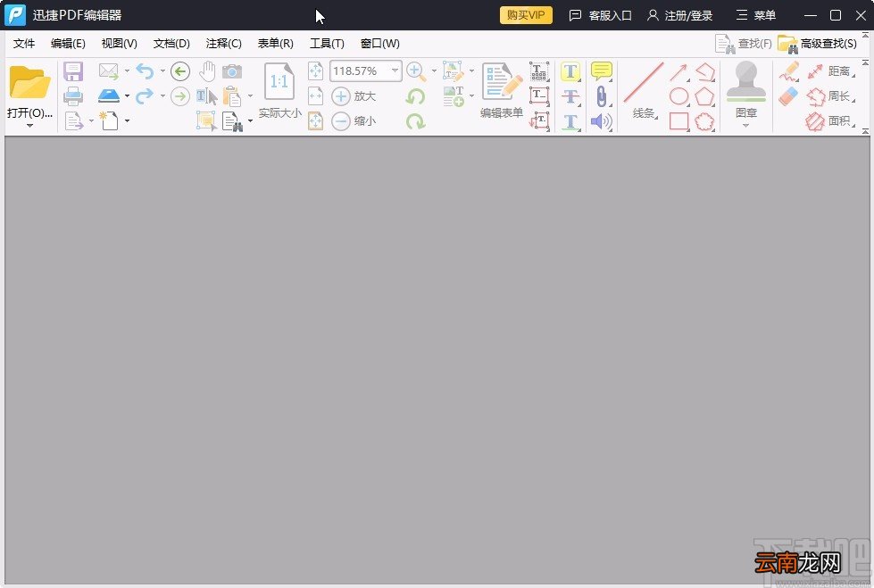Click the yellow sticky note comment icon
874x588 pixels.
click(x=602, y=71)
